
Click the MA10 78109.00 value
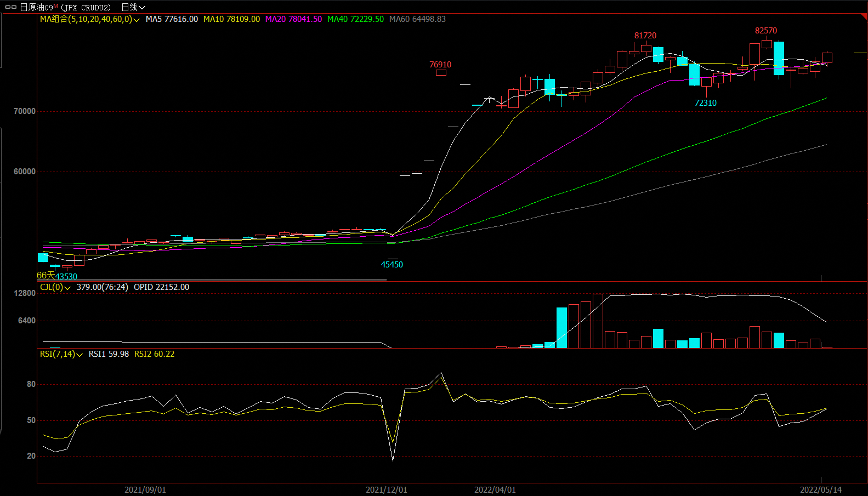click(x=231, y=19)
